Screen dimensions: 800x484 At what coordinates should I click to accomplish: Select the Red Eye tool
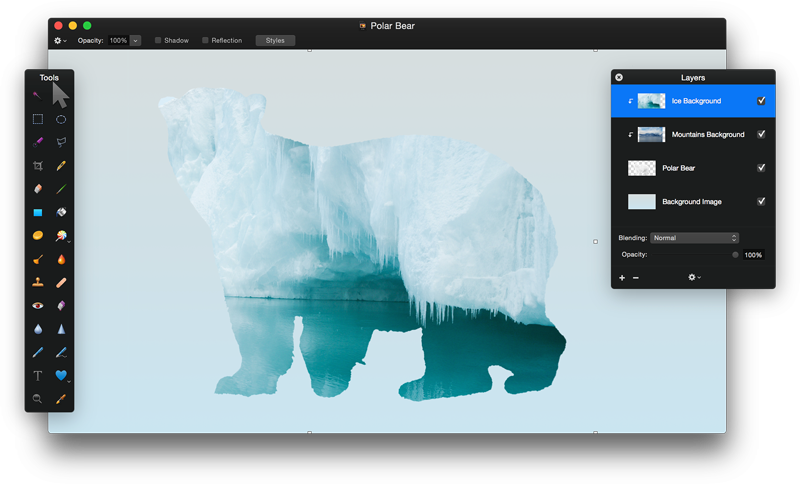tap(38, 305)
